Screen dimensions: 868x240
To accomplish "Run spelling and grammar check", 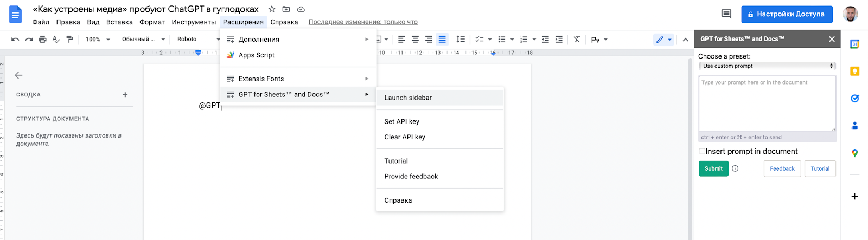I will tap(56, 40).
